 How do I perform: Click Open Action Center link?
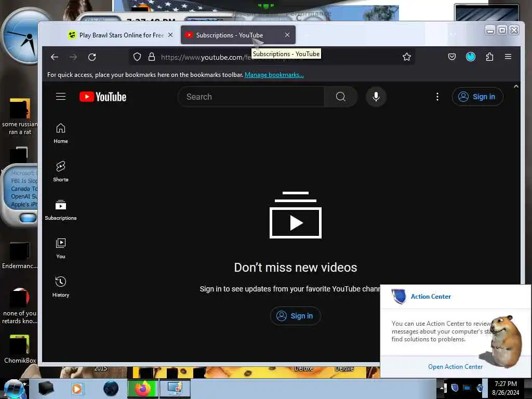(x=455, y=367)
